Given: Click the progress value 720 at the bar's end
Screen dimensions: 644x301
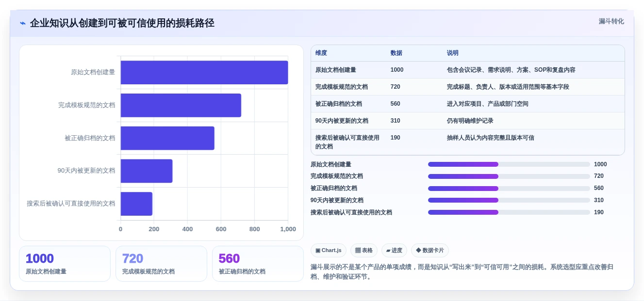Looking at the screenshot, I should click(x=599, y=176).
